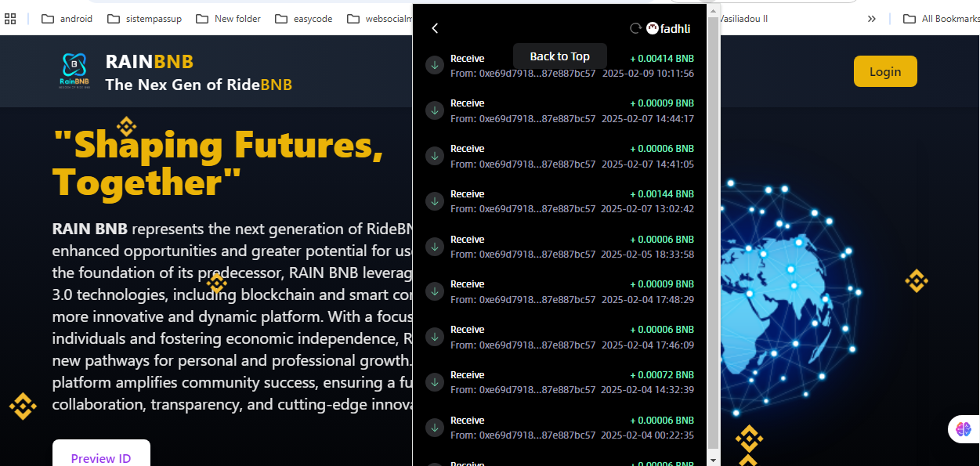980x466 pixels.
Task: Click the receive arrow icon for 0.00414 BNB
Action: (434, 65)
